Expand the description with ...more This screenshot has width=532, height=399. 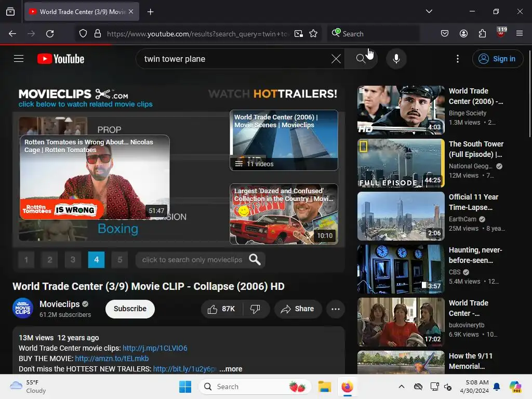231,369
